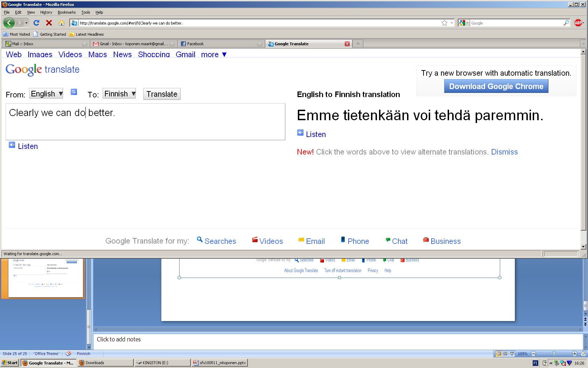Swap languages with the swap icon
Viewport: 588px width, 368px height.
click(x=74, y=92)
